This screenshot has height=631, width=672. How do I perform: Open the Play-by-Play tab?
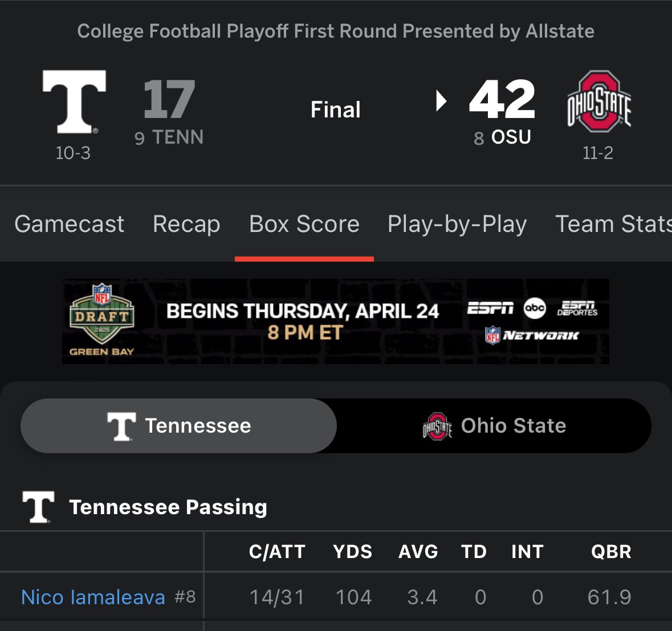click(457, 224)
